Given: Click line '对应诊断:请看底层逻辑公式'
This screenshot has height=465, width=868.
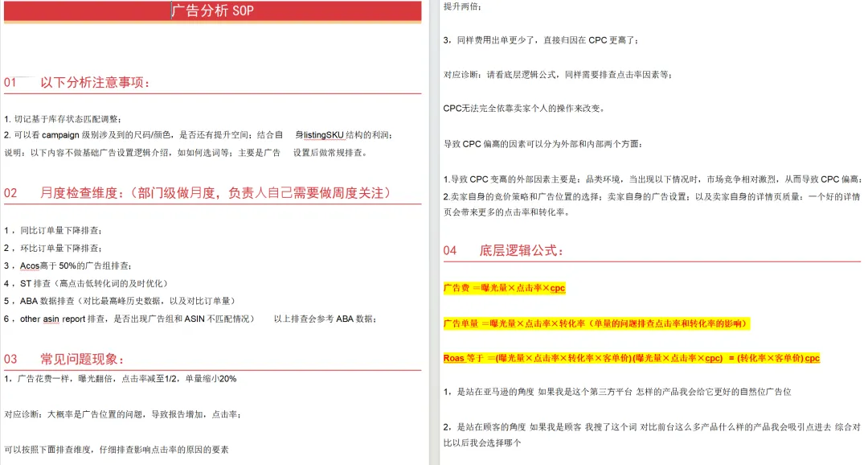Looking at the screenshot, I should [558, 75].
